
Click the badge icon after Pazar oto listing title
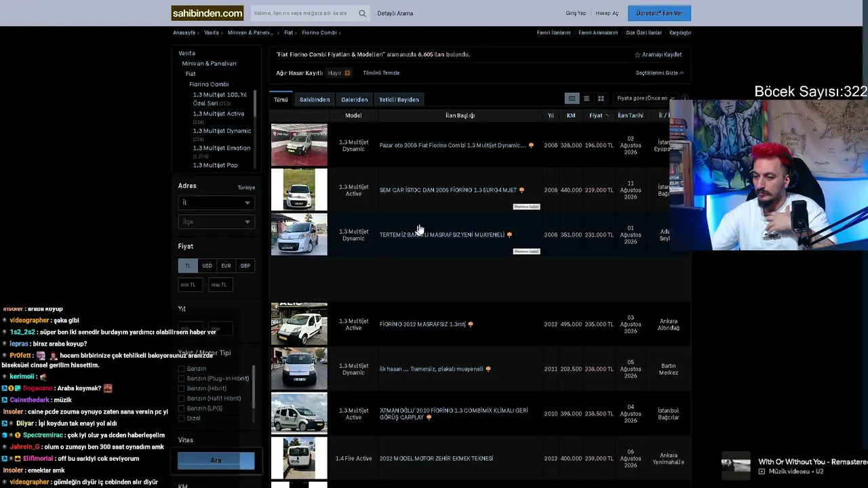pyautogui.click(x=531, y=145)
